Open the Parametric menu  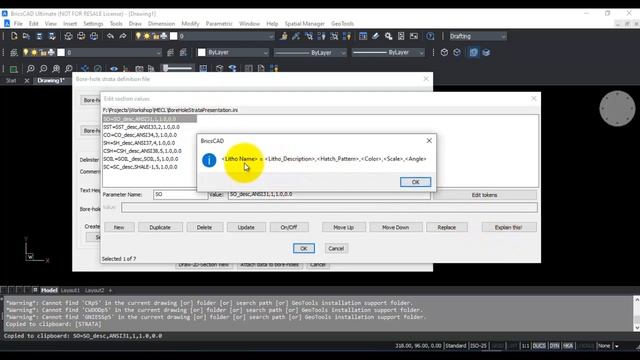tap(219, 24)
